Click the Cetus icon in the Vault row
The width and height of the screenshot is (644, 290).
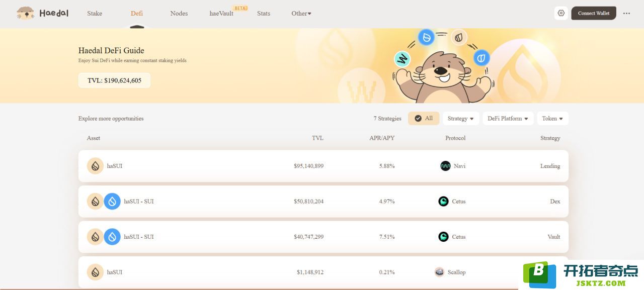point(443,237)
